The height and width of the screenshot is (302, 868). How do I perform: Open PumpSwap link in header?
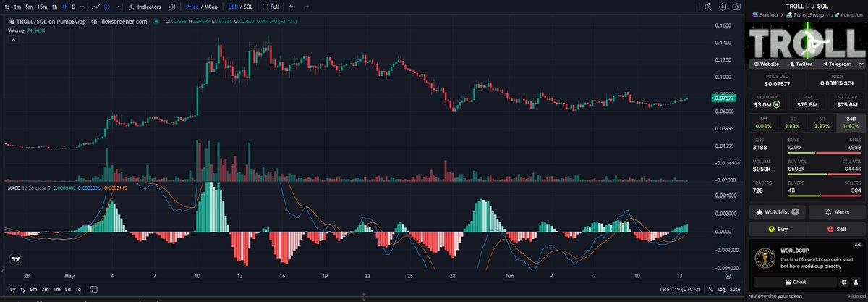tap(807, 14)
